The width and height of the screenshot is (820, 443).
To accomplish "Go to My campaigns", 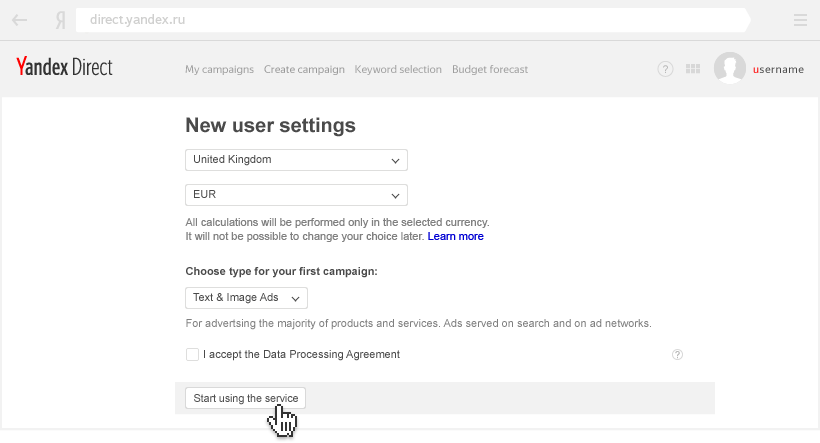I will click(x=220, y=70).
